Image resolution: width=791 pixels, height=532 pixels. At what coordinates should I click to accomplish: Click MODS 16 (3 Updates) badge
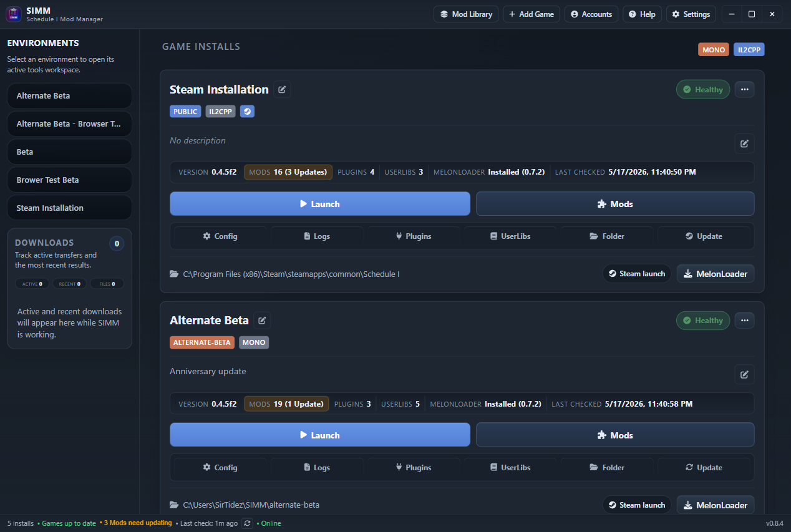tap(288, 172)
